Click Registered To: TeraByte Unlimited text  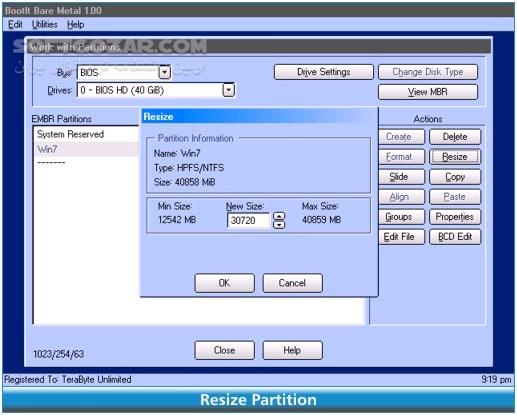(68, 379)
